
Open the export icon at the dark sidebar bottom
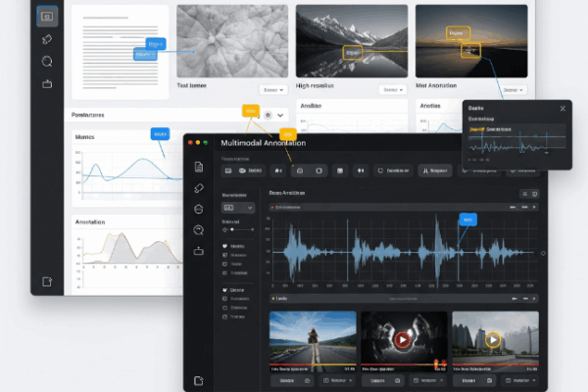point(199,380)
